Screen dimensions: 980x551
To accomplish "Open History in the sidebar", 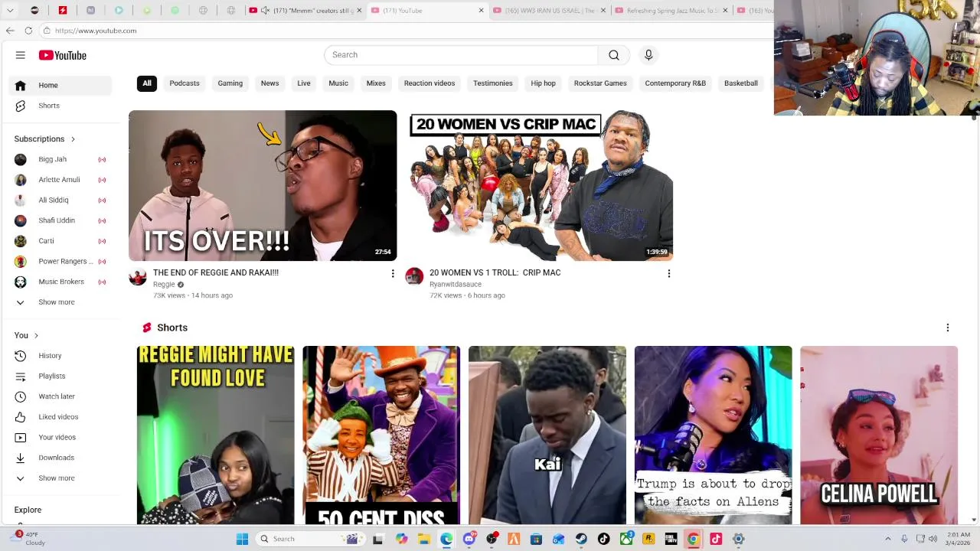I will click(x=60, y=356).
